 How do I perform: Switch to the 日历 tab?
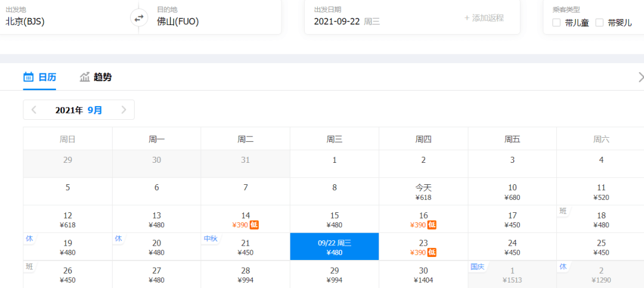(39, 77)
